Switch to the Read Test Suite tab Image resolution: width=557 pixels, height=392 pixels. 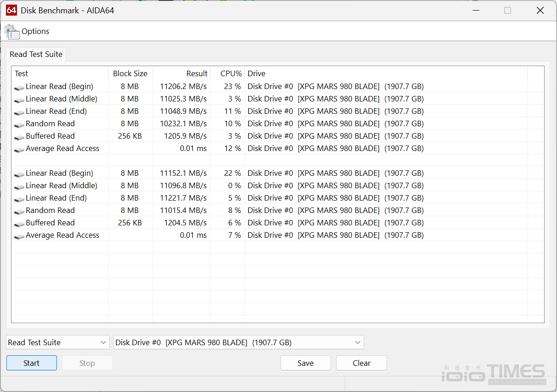(x=36, y=54)
